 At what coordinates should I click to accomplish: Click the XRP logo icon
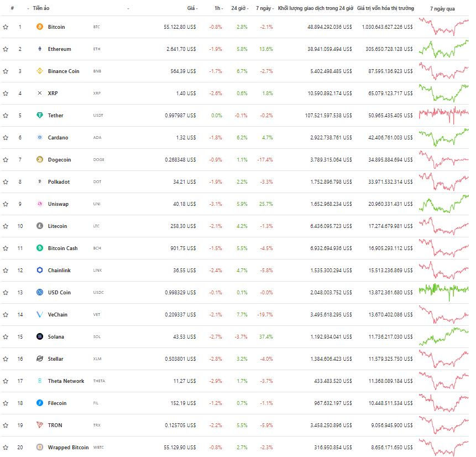pos(40,94)
